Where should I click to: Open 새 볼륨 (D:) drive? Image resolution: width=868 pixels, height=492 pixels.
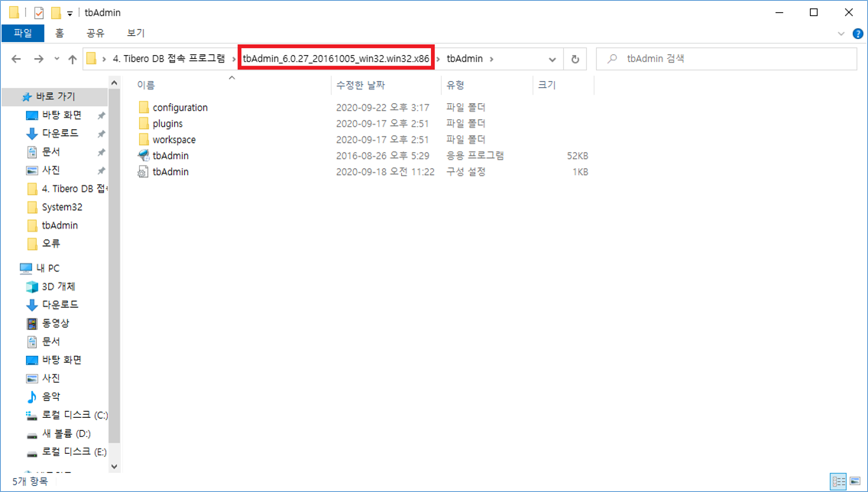66,433
